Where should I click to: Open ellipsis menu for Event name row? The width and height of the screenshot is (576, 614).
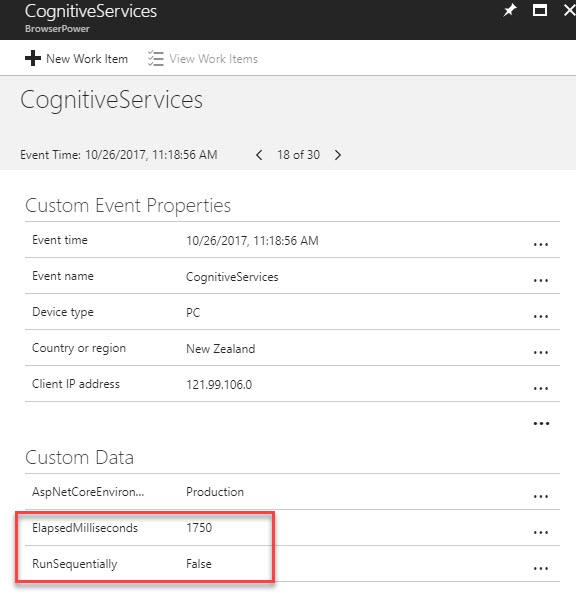[x=541, y=281]
